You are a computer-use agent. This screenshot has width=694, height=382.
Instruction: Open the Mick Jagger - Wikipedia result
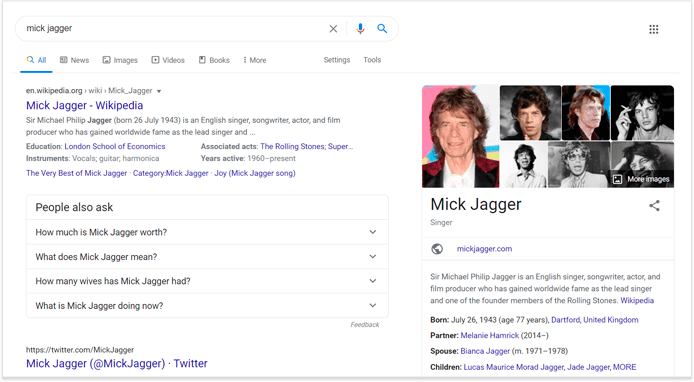tap(85, 105)
